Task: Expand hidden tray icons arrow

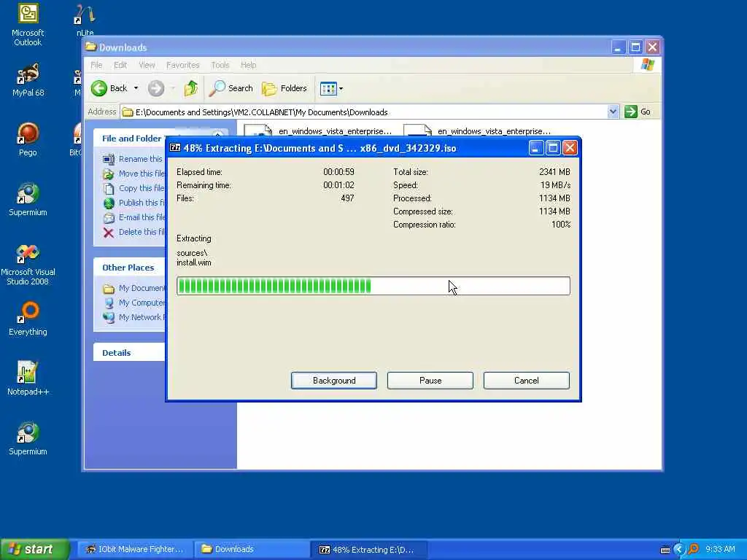Action: (x=679, y=550)
